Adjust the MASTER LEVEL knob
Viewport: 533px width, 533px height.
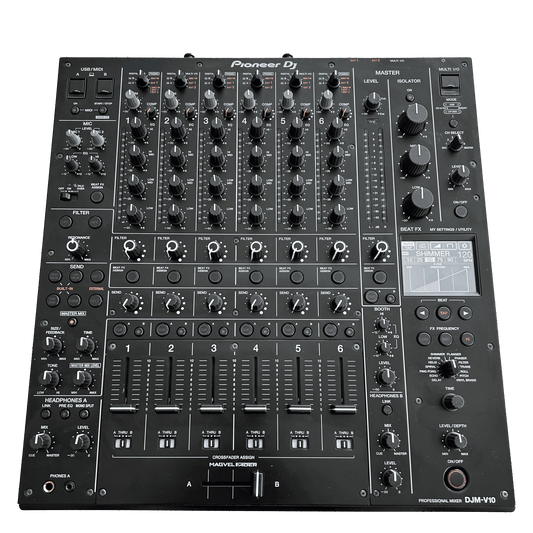(373, 101)
